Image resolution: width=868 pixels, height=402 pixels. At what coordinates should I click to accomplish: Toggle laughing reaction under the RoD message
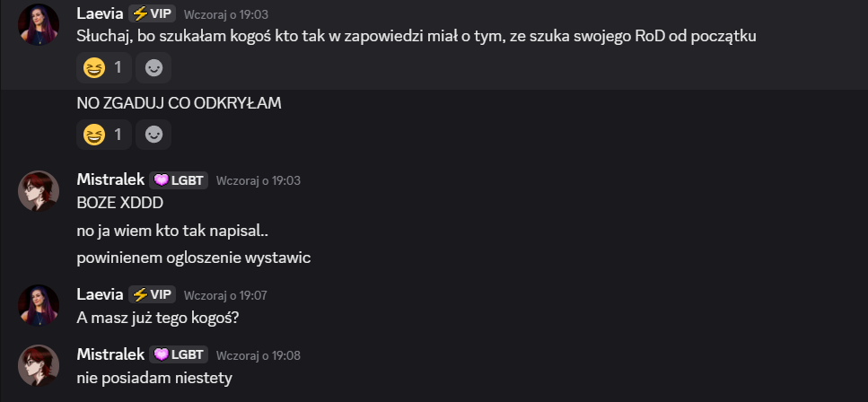103,67
